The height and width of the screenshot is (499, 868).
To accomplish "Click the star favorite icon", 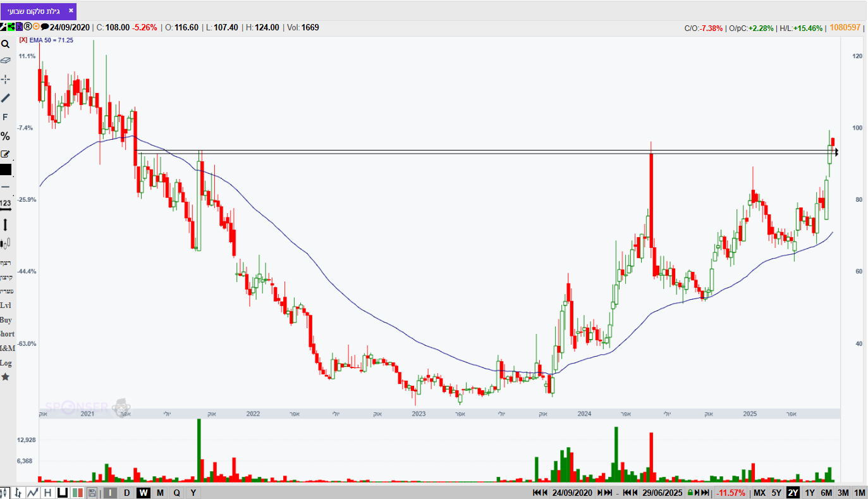I will [5, 377].
